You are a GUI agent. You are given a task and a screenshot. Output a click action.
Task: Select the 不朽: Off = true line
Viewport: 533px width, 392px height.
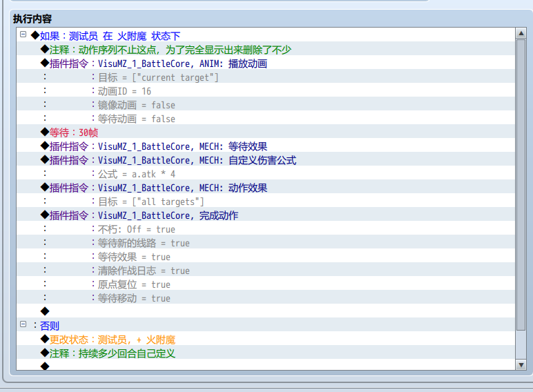pos(266,229)
